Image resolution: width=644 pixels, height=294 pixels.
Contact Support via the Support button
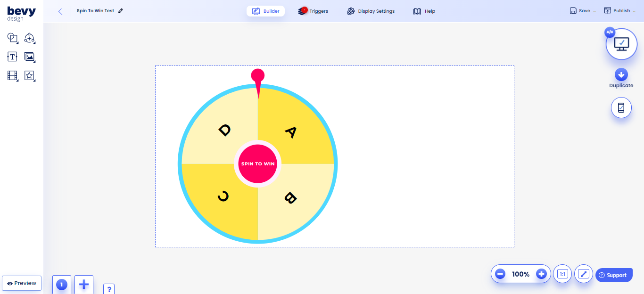coord(614,275)
